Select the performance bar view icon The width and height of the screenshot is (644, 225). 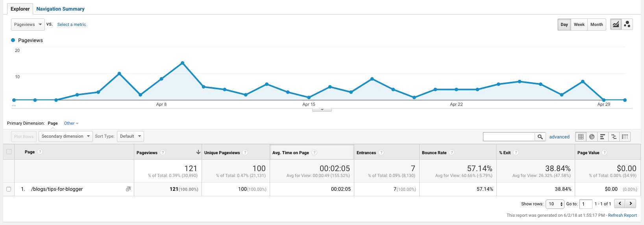602,136
